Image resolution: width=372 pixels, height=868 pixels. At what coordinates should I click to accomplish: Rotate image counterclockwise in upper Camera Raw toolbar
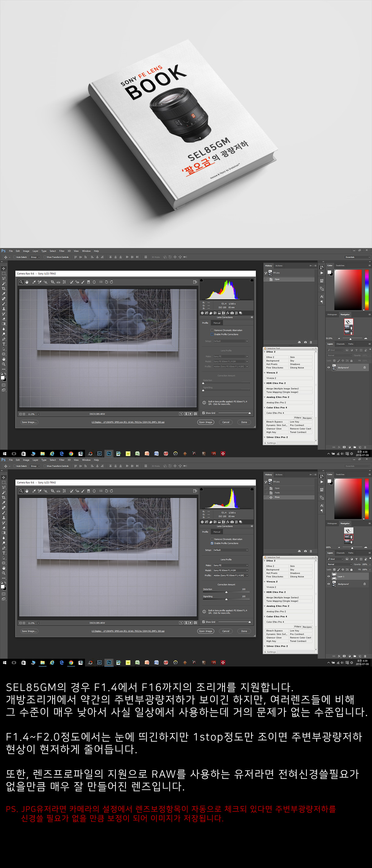(106, 282)
